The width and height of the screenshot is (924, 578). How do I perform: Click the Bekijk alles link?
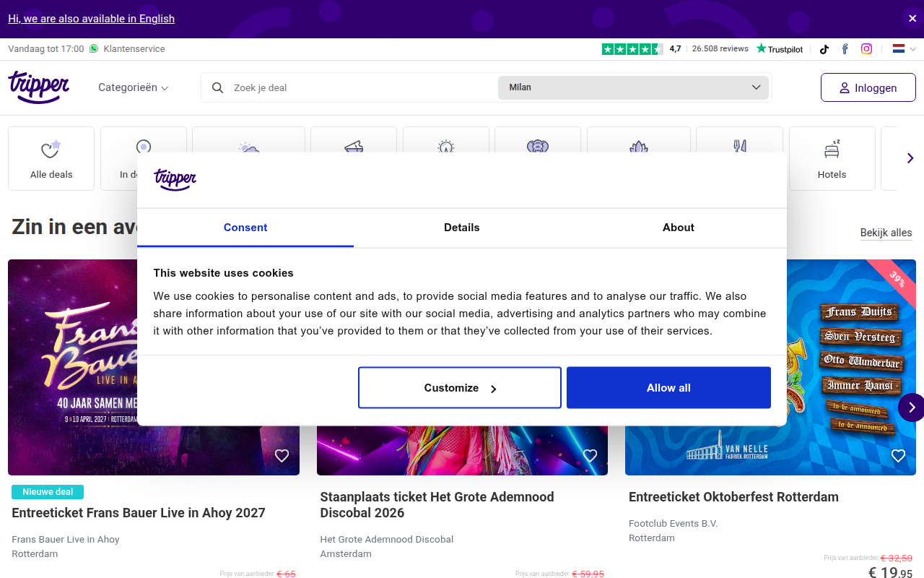(x=886, y=233)
